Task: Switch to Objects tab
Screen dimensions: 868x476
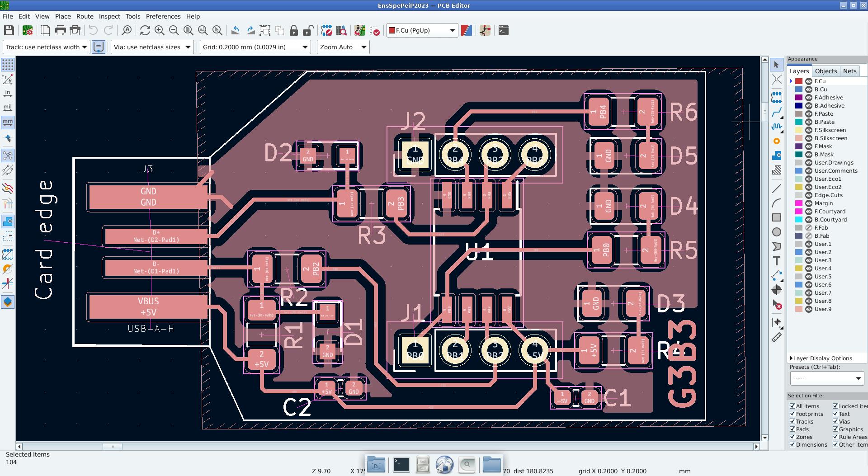Action: tap(826, 71)
